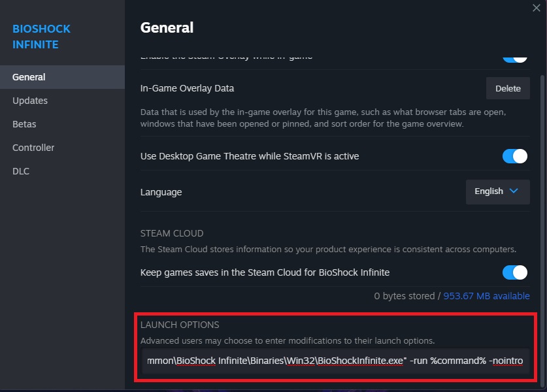Disable Desktop Game Theatre for SteamVR
Screen dimensions: 547x392
coord(514,156)
